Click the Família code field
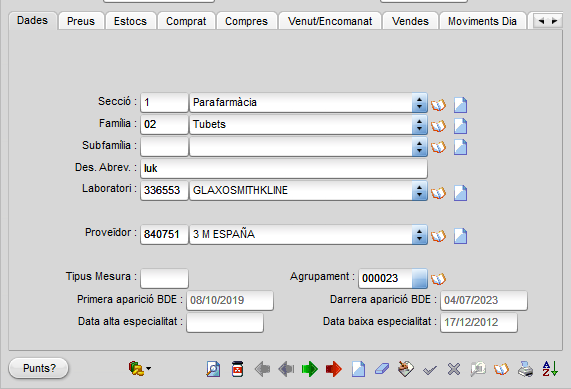Viewport: 571px width, 389px height. (x=164, y=124)
